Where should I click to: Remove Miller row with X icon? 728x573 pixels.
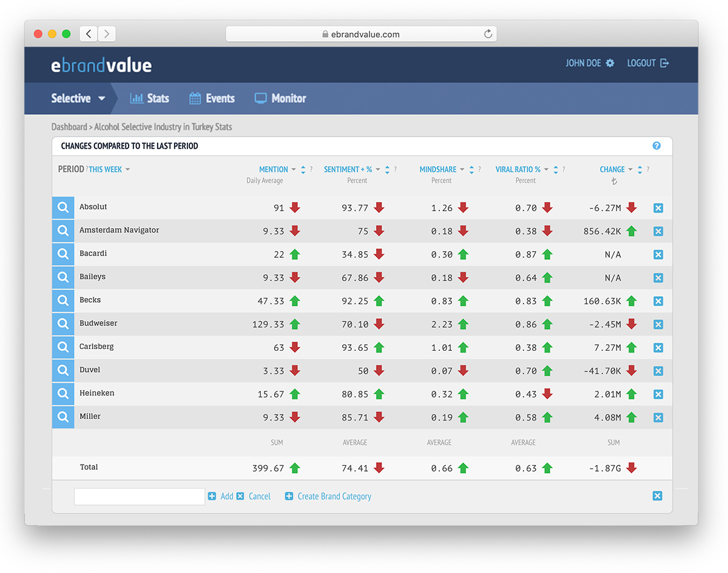click(658, 418)
